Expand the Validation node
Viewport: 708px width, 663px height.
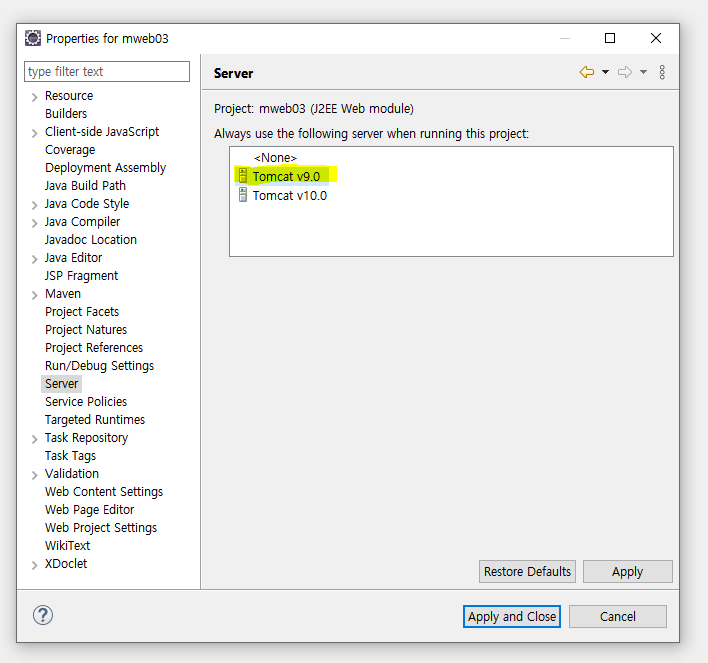click(34, 475)
